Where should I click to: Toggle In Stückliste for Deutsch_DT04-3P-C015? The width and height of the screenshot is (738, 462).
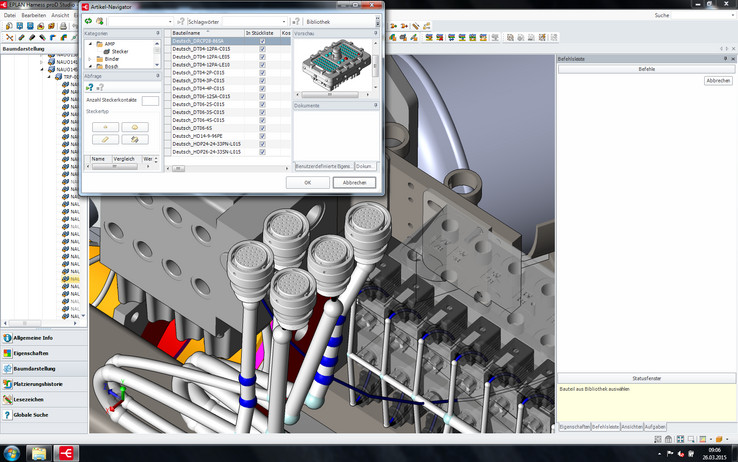click(262, 81)
